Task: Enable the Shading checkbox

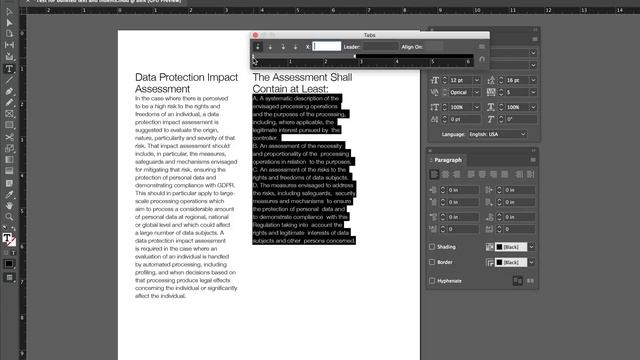Action: click(432, 247)
